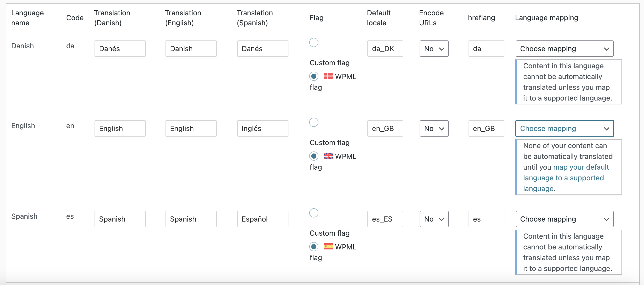644x285 pixels.
Task: Click the Danish language name cell
Action: coord(23,46)
